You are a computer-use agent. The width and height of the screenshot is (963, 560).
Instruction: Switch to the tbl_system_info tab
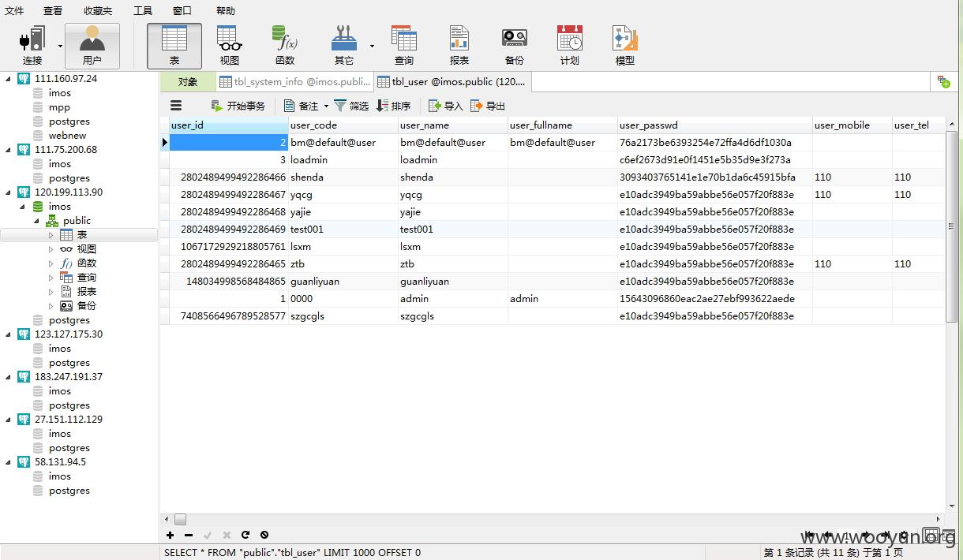pyautogui.click(x=294, y=81)
